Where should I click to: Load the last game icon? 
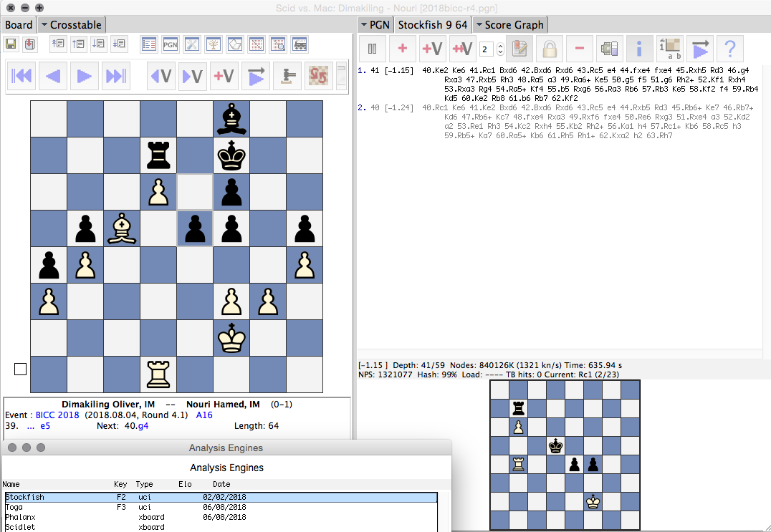[x=118, y=44]
